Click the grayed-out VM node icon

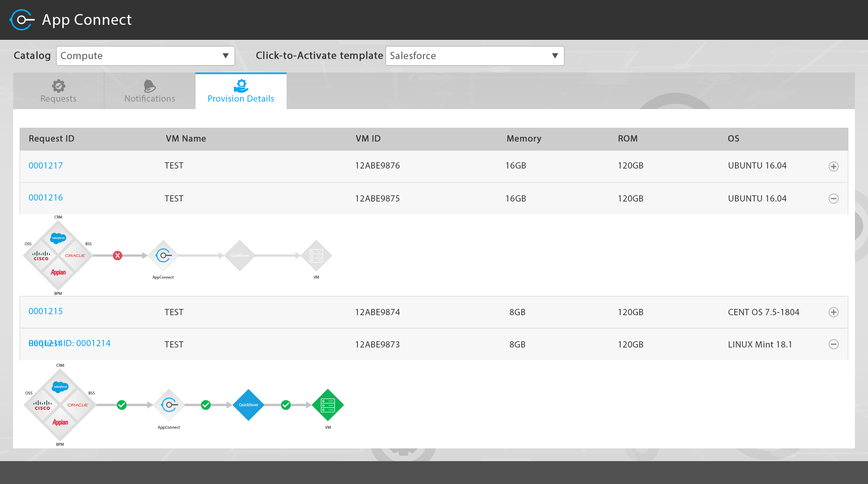[x=316, y=255]
